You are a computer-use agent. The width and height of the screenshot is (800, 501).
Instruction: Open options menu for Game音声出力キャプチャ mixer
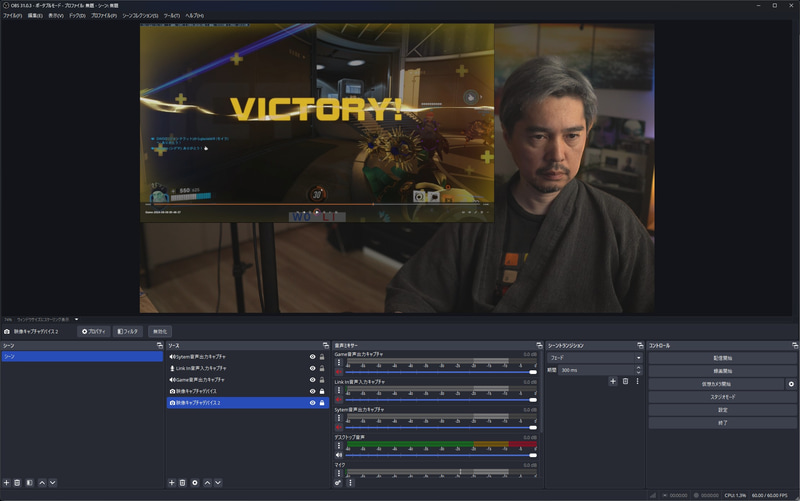(x=339, y=363)
